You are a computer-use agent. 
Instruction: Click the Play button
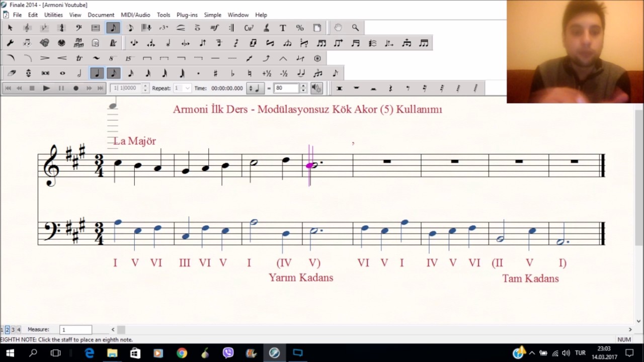[x=46, y=88]
